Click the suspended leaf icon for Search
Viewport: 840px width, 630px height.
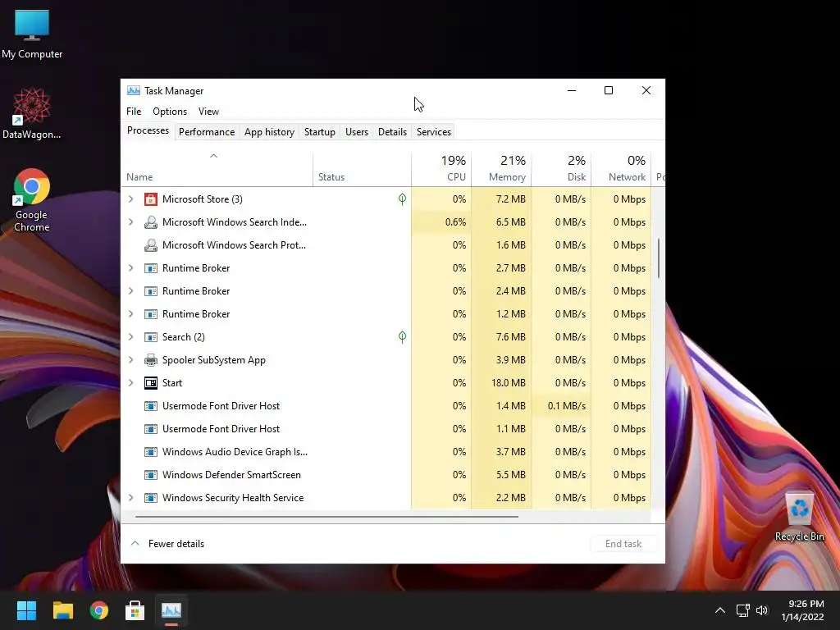pyautogui.click(x=402, y=337)
